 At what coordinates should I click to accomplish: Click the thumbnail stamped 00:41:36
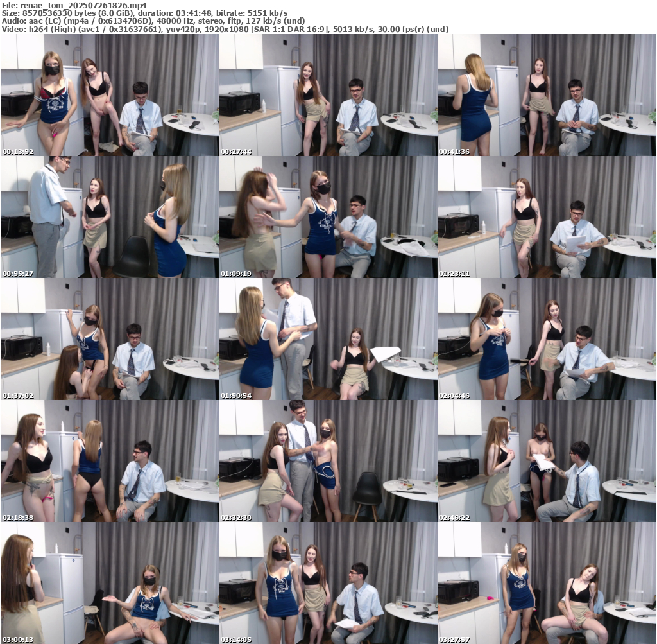click(547, 95)
